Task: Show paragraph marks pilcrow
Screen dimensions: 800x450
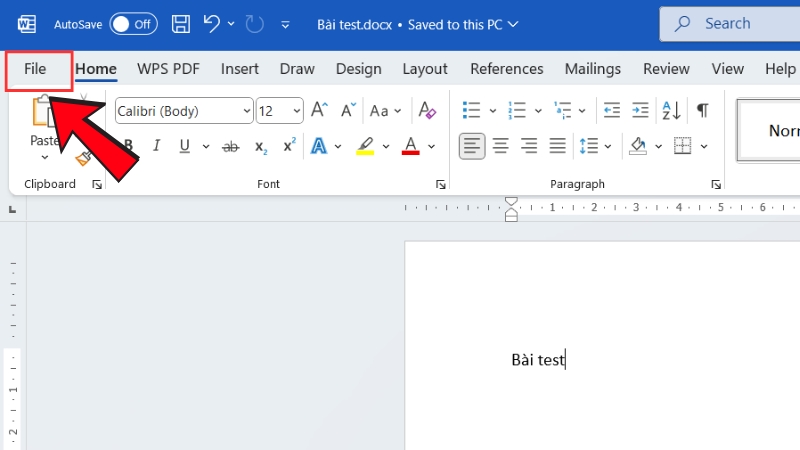Action: click(x=703, y=110)
